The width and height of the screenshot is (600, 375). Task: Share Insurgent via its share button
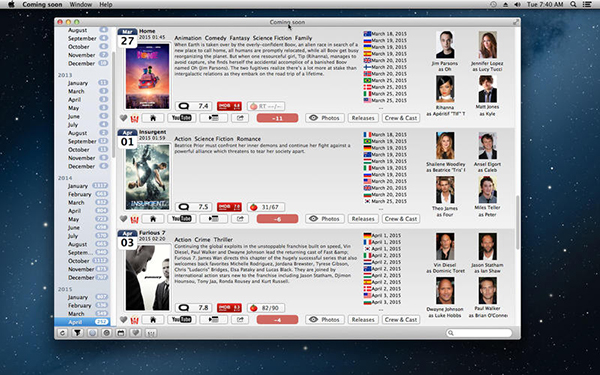[x=240, y=219]
